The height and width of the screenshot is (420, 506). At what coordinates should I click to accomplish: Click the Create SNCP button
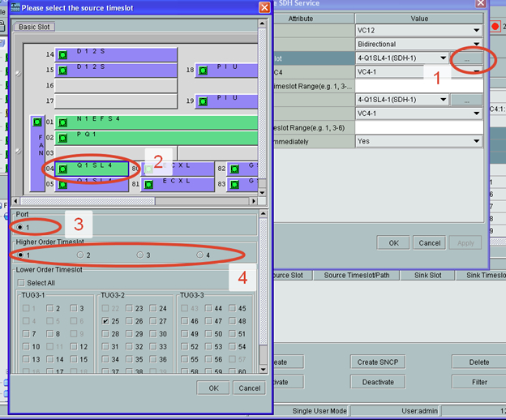pyautogui.click(x=378, y=362)
